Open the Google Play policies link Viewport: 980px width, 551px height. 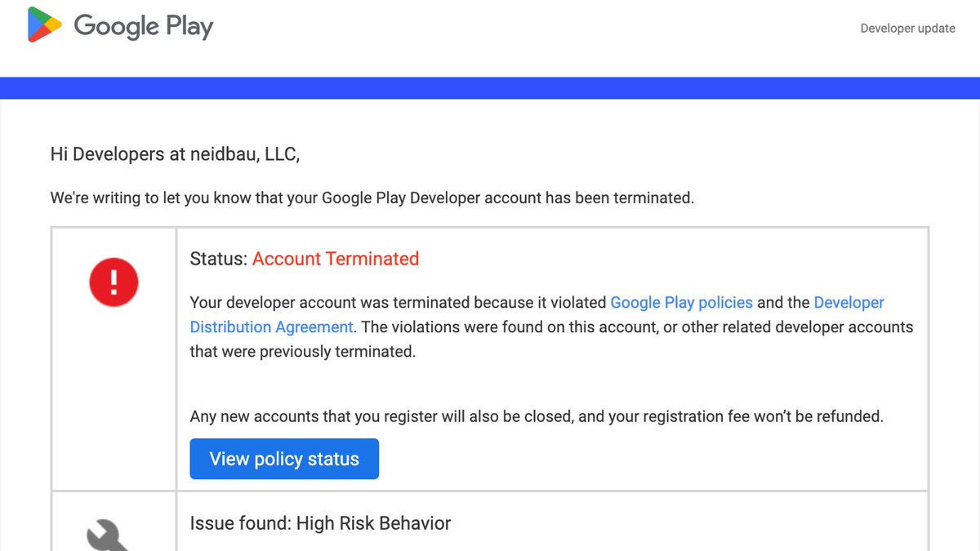point(682,303)
